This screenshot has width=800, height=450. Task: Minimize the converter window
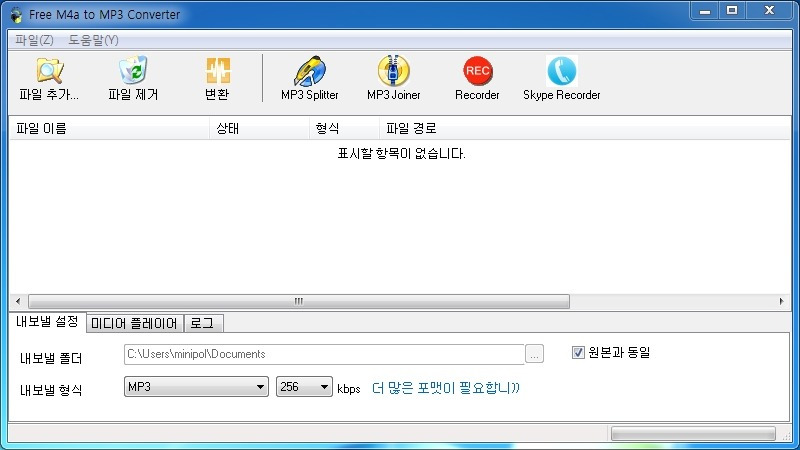click(705, 11)
